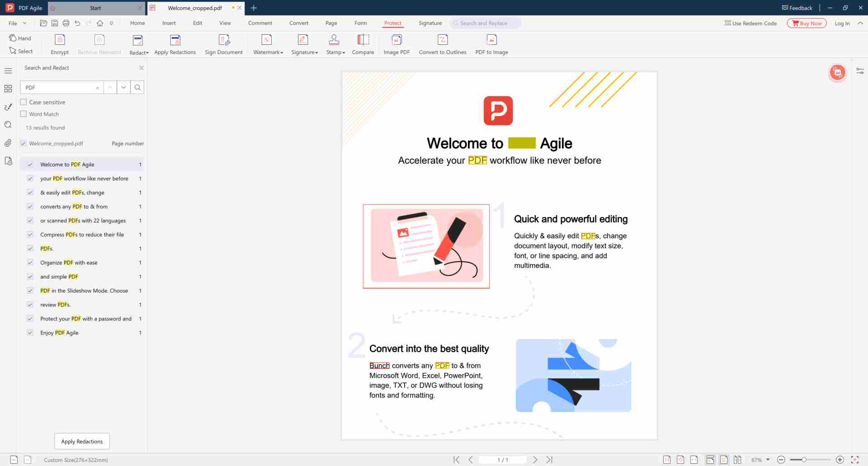Go to the next page
The height and width of the screenshot is (466, 868).
(x=535, y=460)
